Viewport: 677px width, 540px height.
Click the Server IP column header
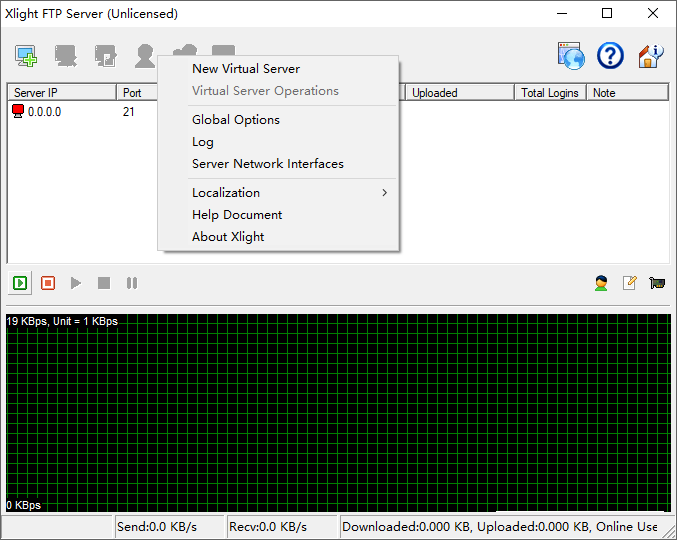coord(62,93)
